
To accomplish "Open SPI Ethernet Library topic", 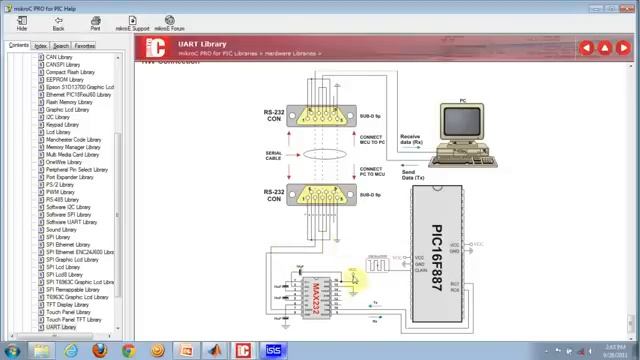I will tap(68, 244).
